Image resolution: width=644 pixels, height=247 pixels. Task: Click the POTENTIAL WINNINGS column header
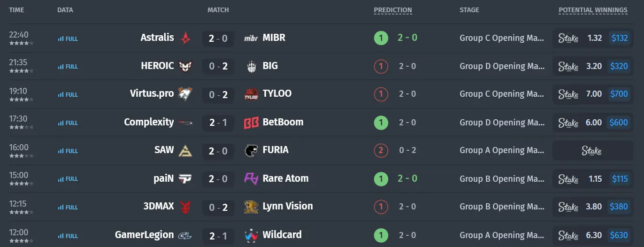pos(593,10)
